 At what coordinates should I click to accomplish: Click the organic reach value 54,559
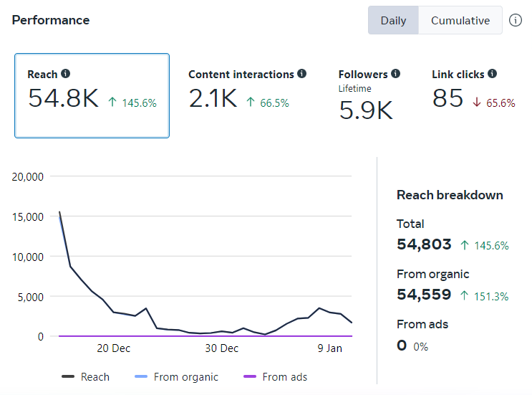424,295
